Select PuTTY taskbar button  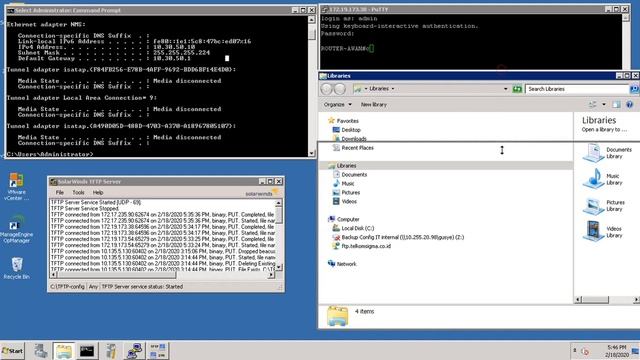(134, 351)
